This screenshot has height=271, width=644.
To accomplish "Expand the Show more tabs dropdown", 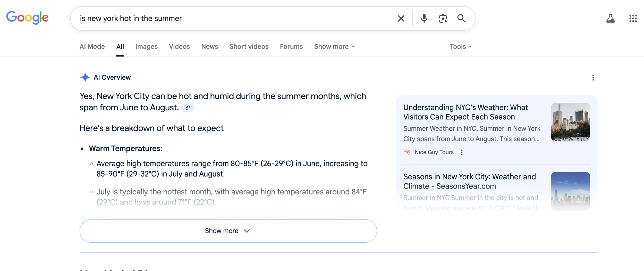I will 334,46.
